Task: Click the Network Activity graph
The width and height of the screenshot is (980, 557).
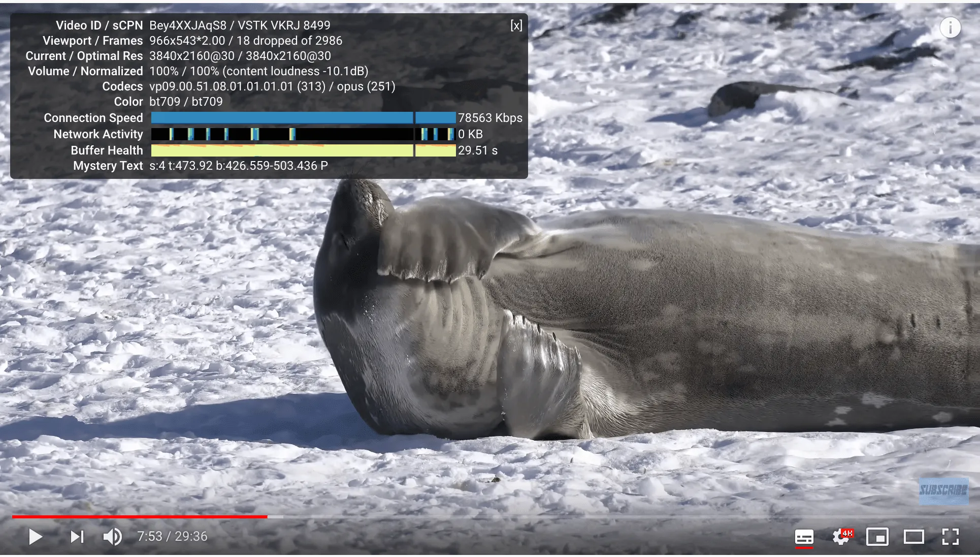Action: 303,134
